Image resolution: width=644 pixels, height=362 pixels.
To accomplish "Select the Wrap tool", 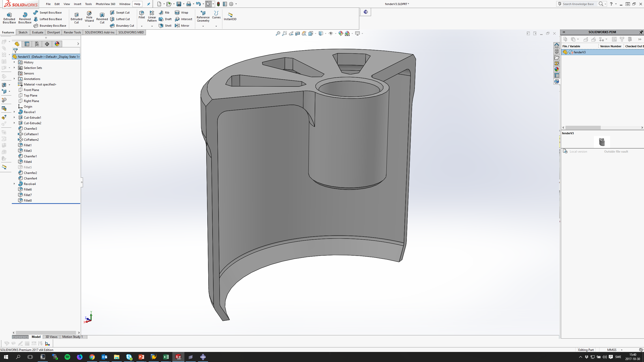I will coord(181,13).
